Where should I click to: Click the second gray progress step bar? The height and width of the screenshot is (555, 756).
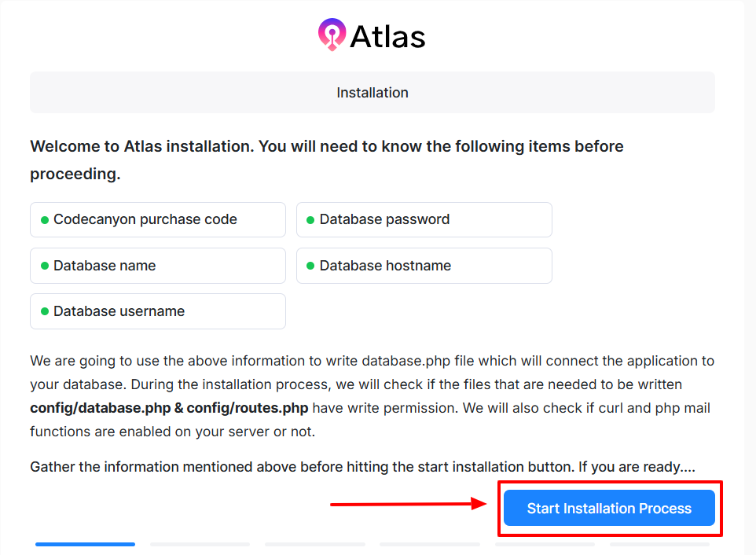[200, 544]
